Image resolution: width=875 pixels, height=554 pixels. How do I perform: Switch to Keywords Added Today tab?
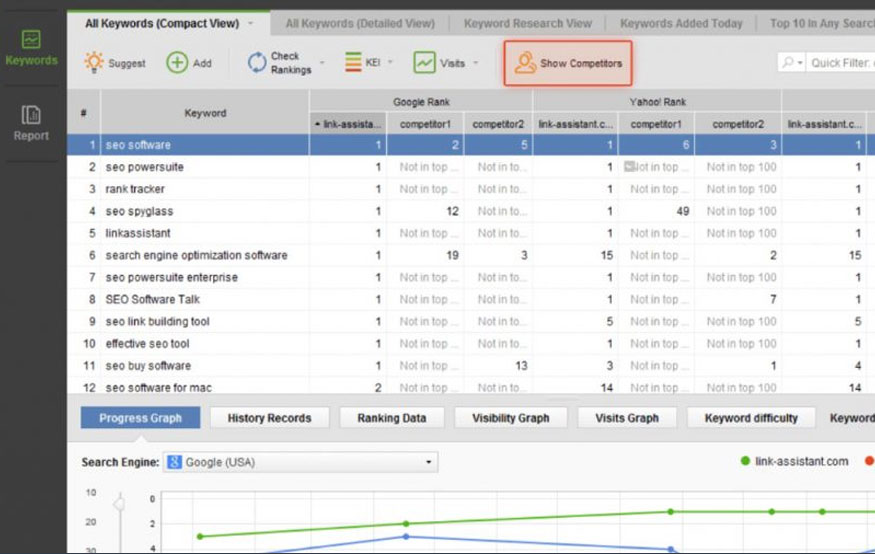(681, 23)
